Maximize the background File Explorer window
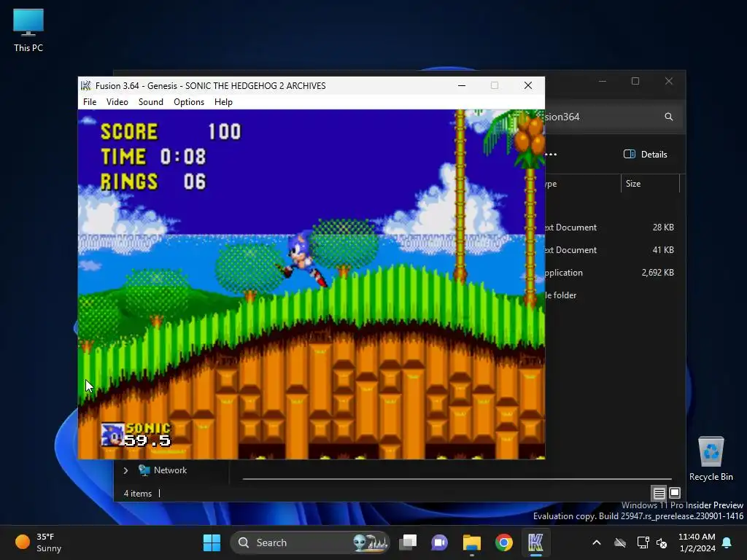The height and width of the screenshot is (560, 747). coord(635,82)
